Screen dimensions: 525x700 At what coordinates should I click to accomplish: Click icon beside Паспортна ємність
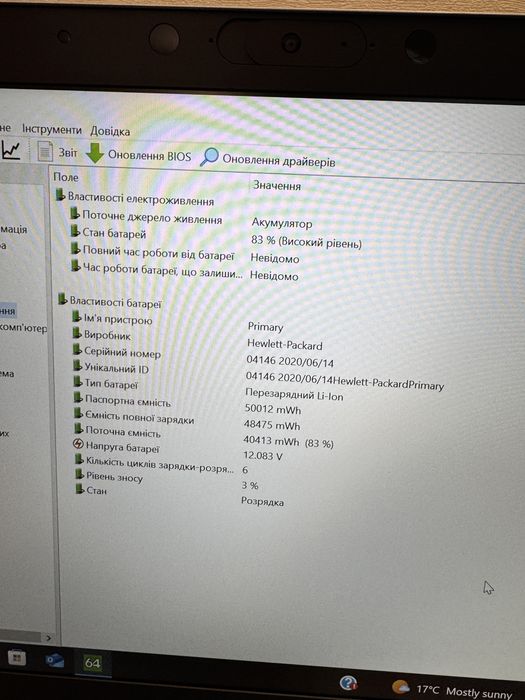[79, 397]
